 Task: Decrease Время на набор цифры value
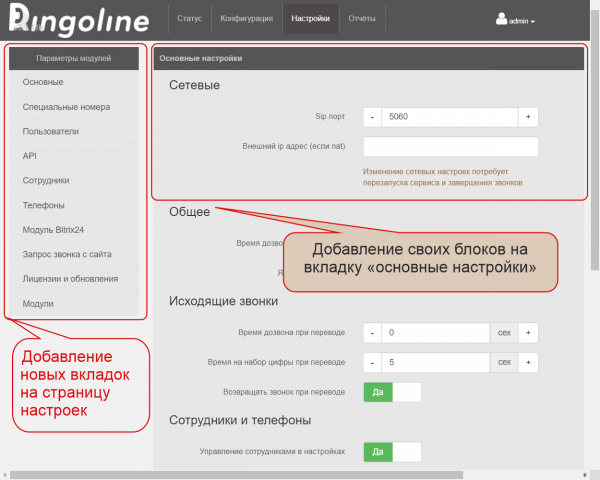(x=372, y=362)
